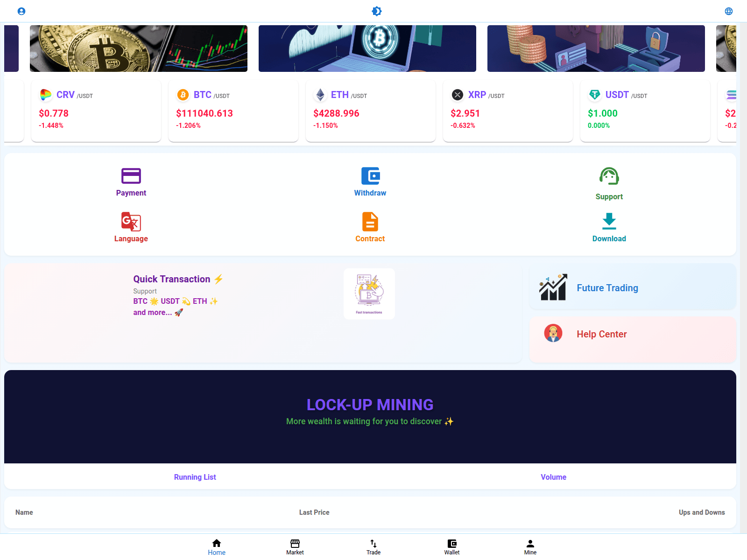The width and height of the screenshot is (747, 560).
Task: Click the Bitcoin coin chart banner image
Action: [x=139, y=49]
